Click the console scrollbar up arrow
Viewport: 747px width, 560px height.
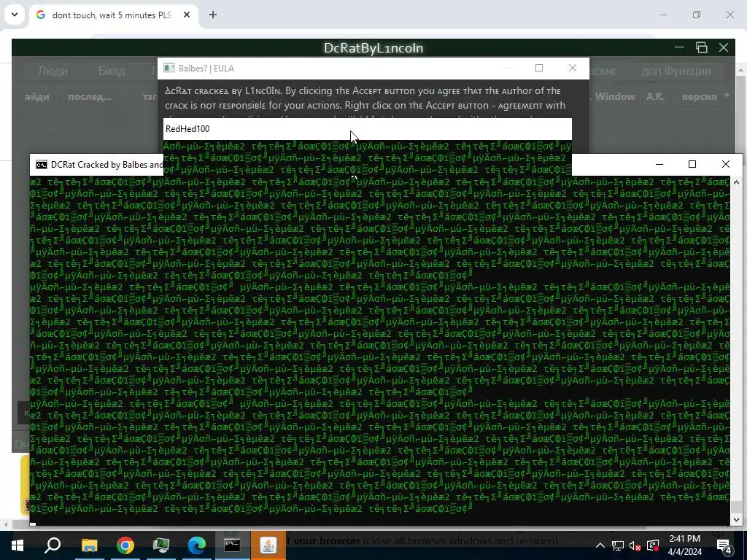737,182
